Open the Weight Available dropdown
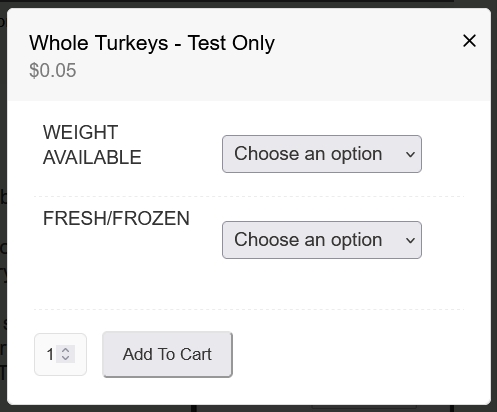 point(322,154)
